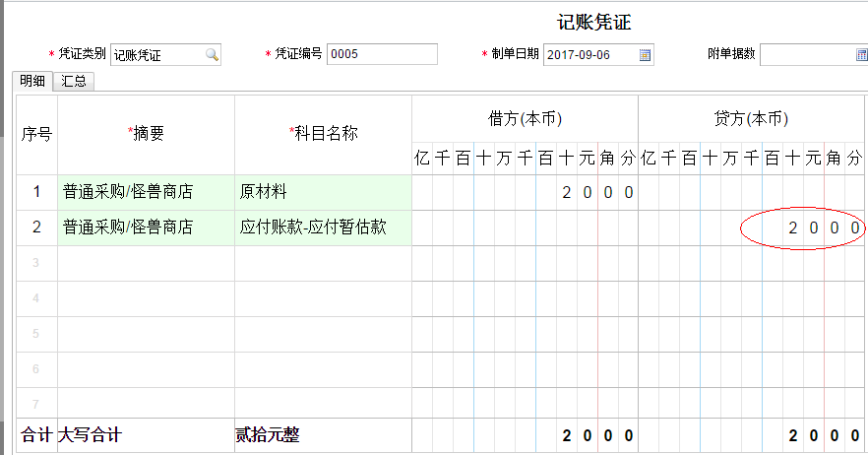Click the magnifier icon in 凭证类别 field

tap(211, 55)
